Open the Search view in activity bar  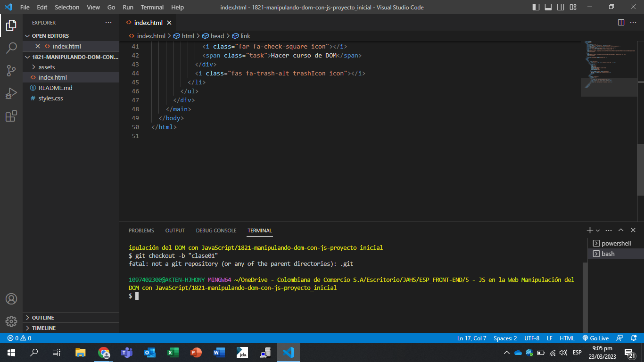coord(11,48)
